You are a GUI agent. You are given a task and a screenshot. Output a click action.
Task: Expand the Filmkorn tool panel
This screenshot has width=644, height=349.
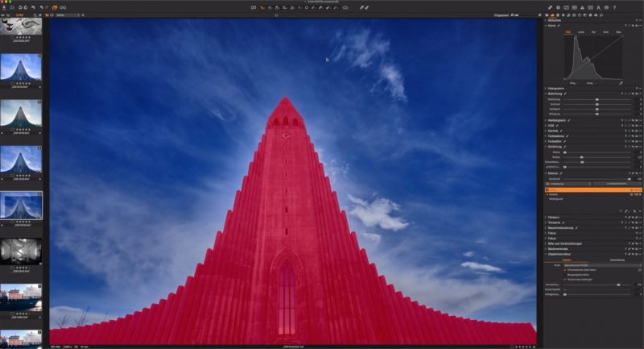coord(546,218)
